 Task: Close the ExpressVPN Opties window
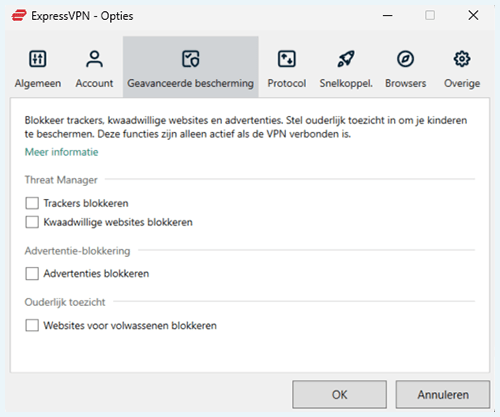[473, 15]
